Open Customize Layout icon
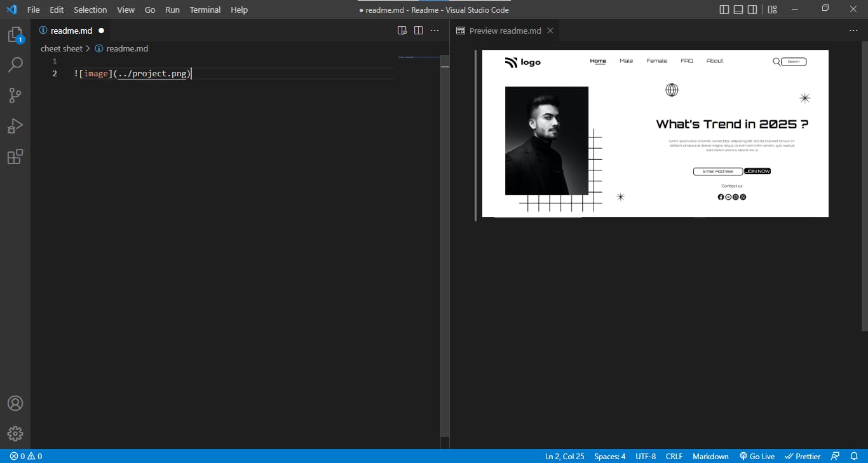Screen dimensions: 868x463 772,10
